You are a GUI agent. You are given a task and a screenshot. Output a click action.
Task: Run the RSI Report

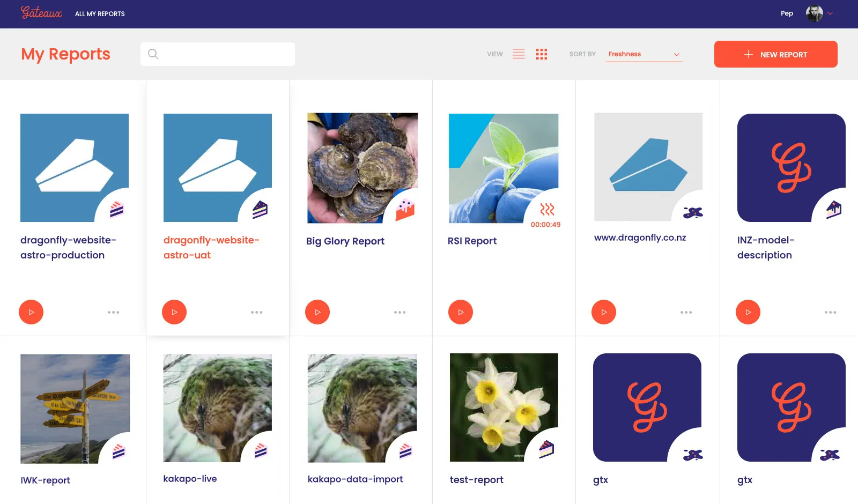461,312
